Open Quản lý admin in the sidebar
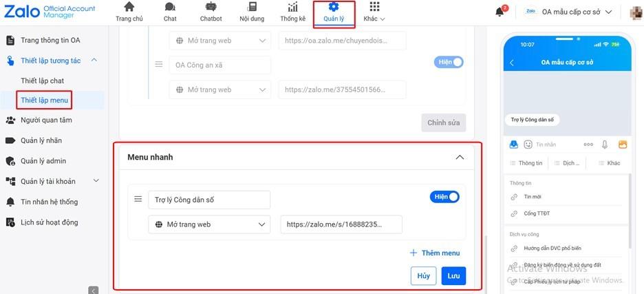Image resolution: width=644 pixels, height=294 pixels. coord(43,161)
